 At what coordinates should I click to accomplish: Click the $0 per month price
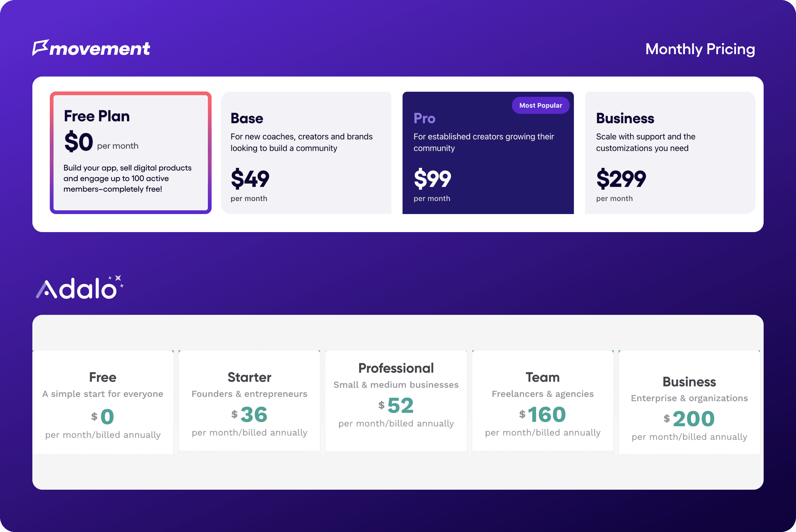pyautogui.click(x=79, y=142)
